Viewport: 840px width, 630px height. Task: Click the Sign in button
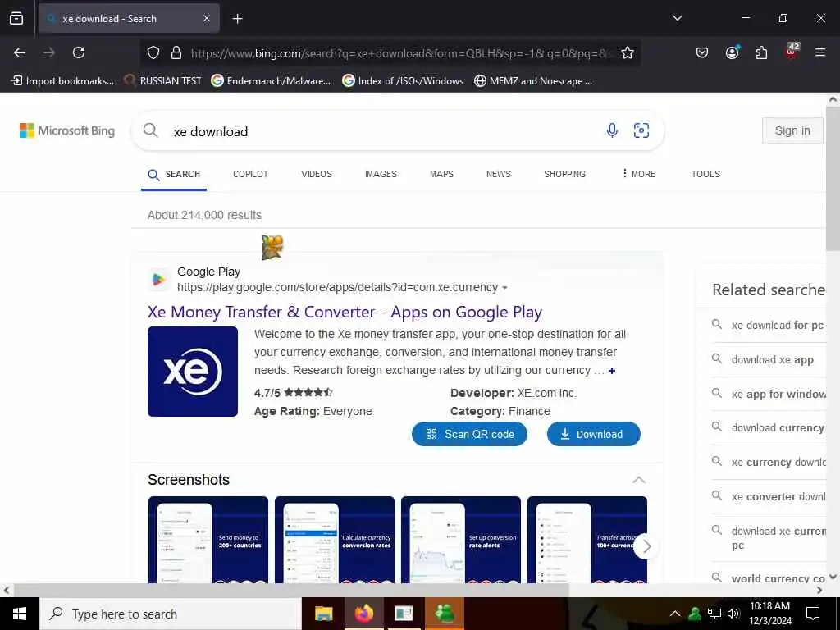pos(792,130)
